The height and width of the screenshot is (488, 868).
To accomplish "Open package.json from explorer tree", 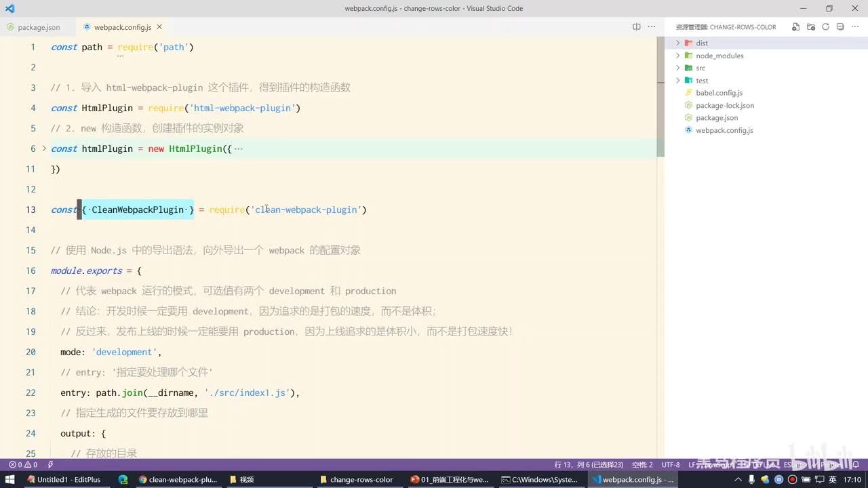I will click(717, 118).
